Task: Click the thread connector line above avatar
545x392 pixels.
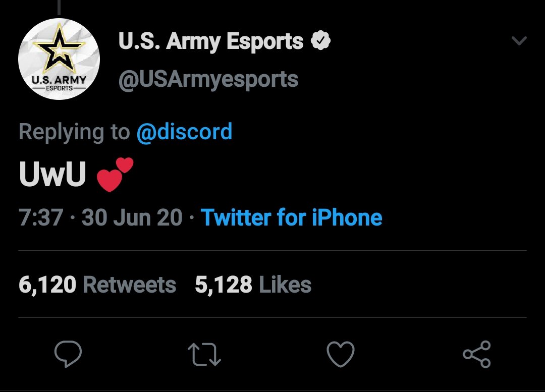Action: (x=59, y=7)
